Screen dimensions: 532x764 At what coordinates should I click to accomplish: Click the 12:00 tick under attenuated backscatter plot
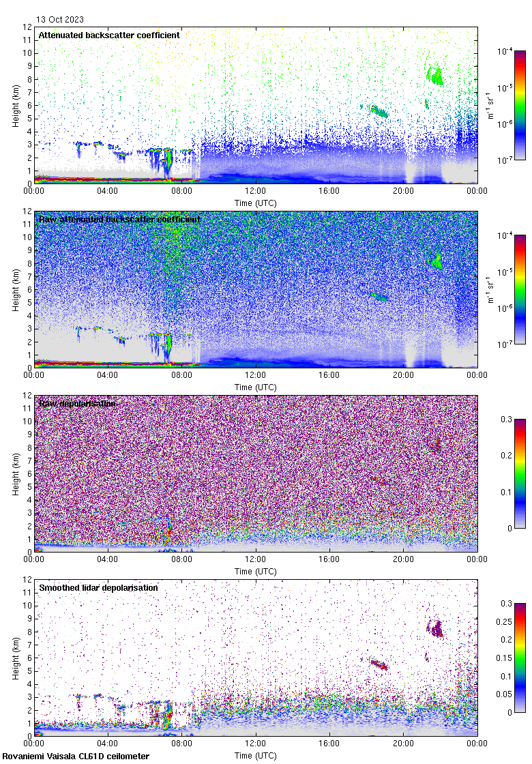[x=255, y=191]
